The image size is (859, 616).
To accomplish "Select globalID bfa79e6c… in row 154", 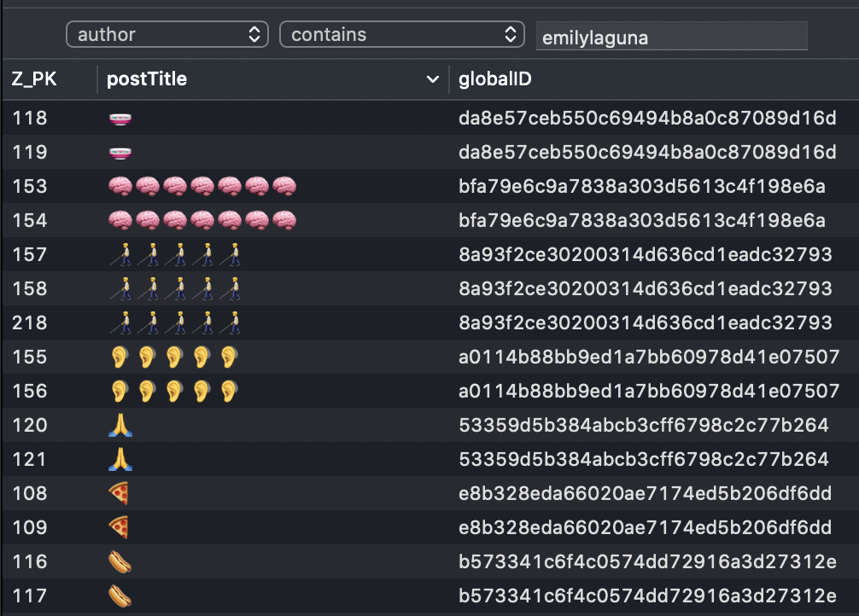I will [x=642, y=220].
